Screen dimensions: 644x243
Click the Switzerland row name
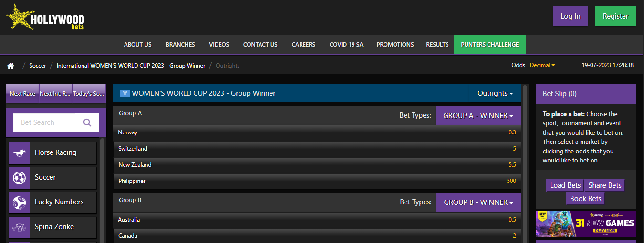[x=133, y=149]
